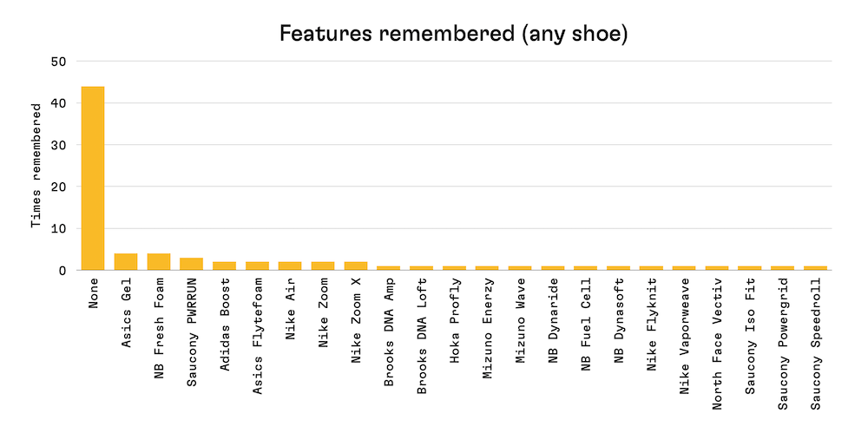Viewport: 868px width, 433px height.
Task: Click the 'Saucony Iso Fit' axis label
Action: pos(749,325)
